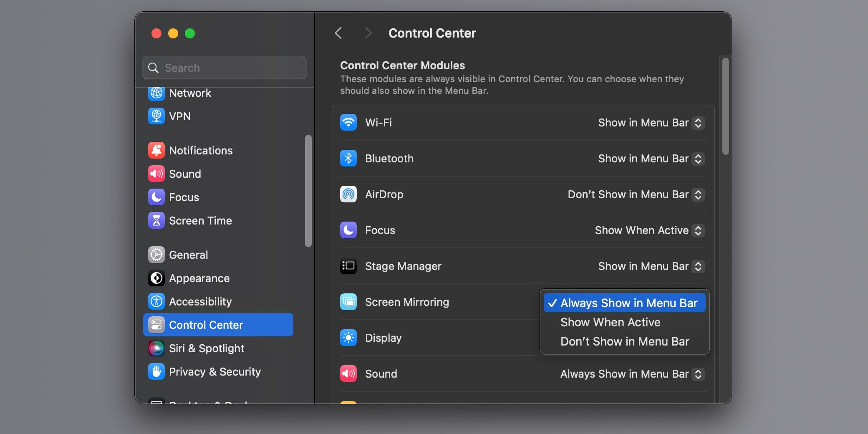Image resolution: width=868 pixels, height=434 pixels.
Task: Navigate back using the back arrow
Action: click(x=338, y=33)
